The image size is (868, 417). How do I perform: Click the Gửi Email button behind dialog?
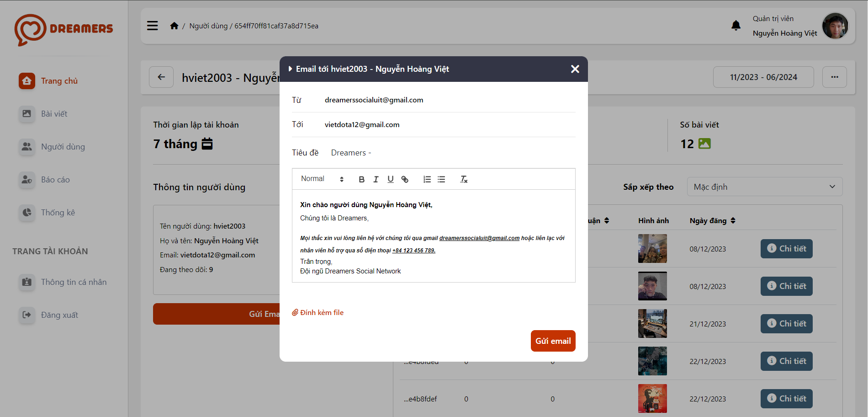point(217,314)
